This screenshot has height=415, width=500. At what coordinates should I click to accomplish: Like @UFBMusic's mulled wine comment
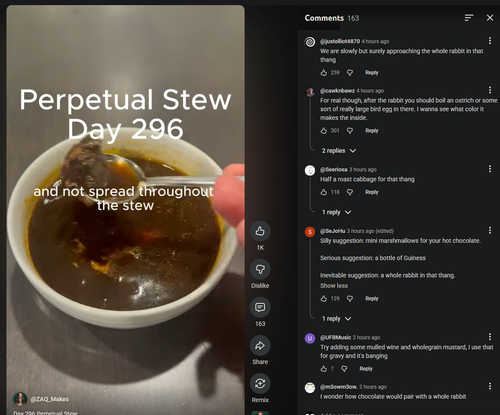point(324,369)
